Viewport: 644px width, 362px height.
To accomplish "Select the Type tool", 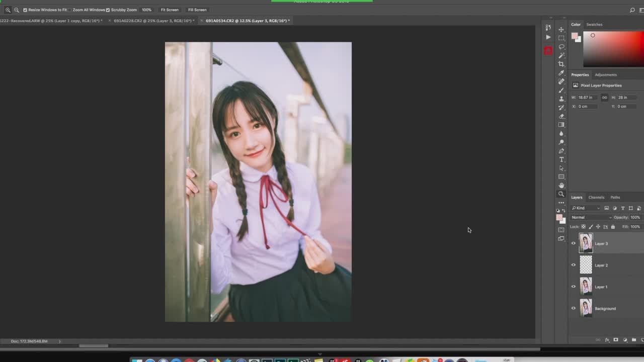I will coord(561,159).
